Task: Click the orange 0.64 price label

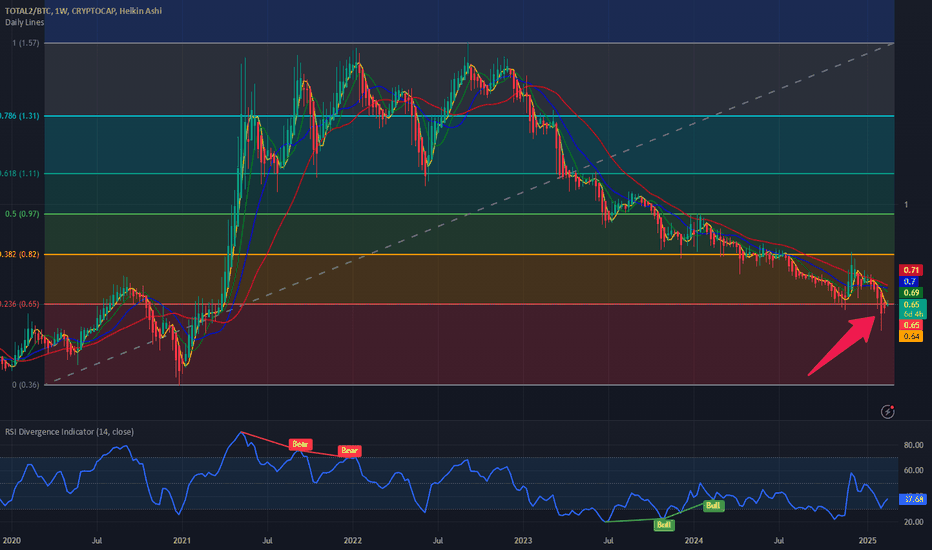Action: tap(911, 336)
